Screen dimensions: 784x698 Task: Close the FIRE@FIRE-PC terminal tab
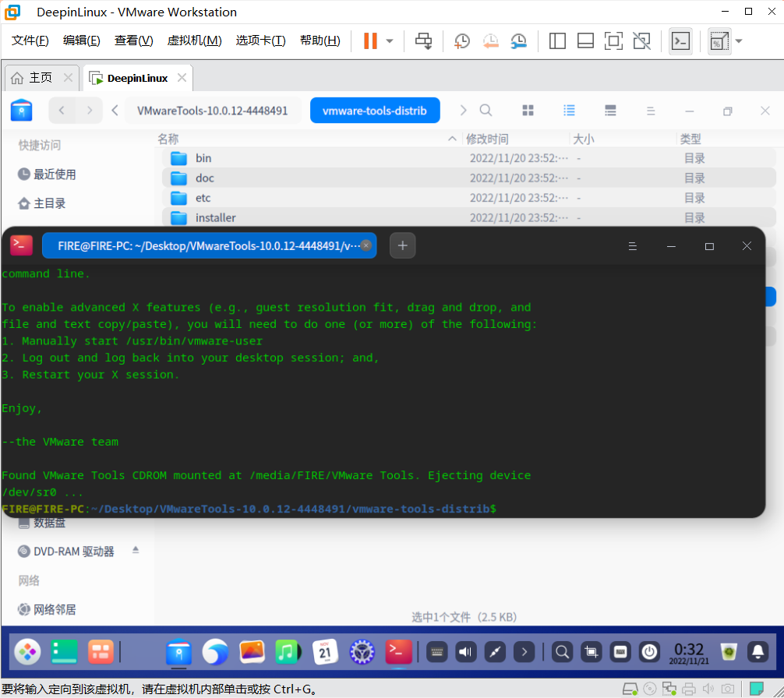pos(366,245)
